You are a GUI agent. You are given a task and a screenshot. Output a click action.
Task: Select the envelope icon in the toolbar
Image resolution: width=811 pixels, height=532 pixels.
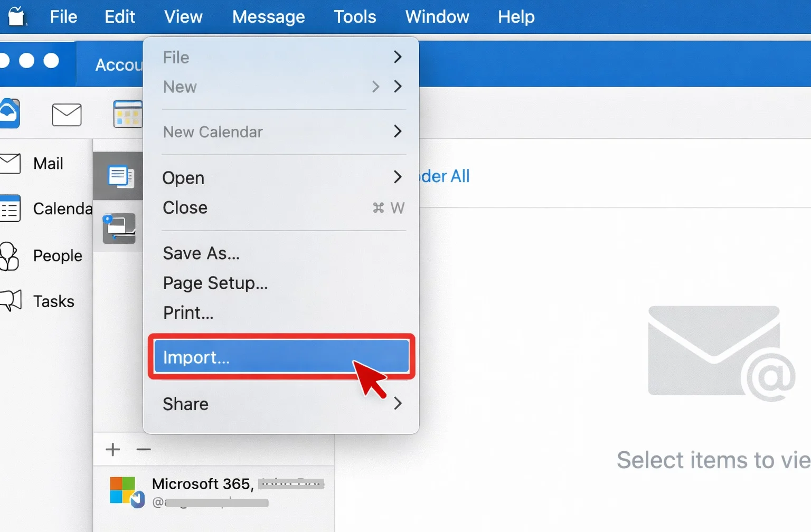pos(67,114)
